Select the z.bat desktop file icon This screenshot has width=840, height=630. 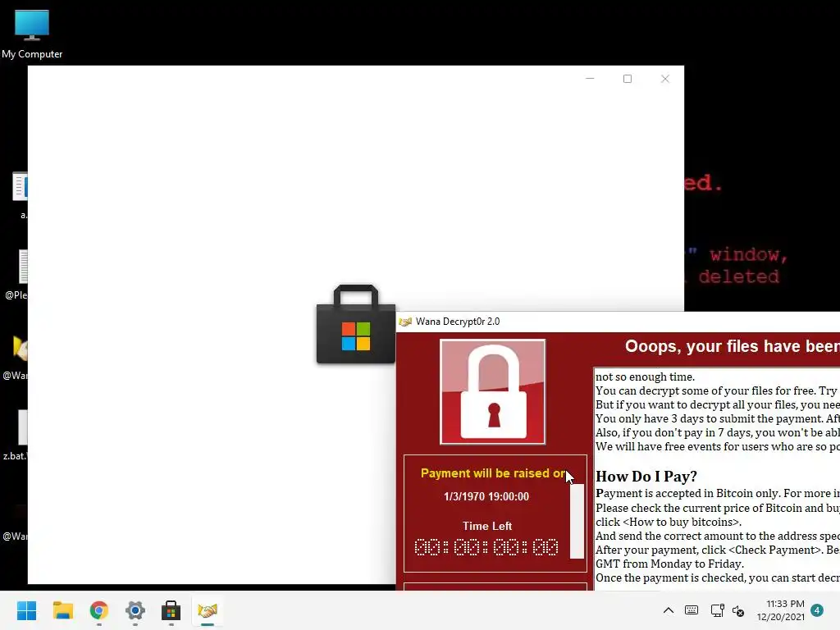[16, 435]
